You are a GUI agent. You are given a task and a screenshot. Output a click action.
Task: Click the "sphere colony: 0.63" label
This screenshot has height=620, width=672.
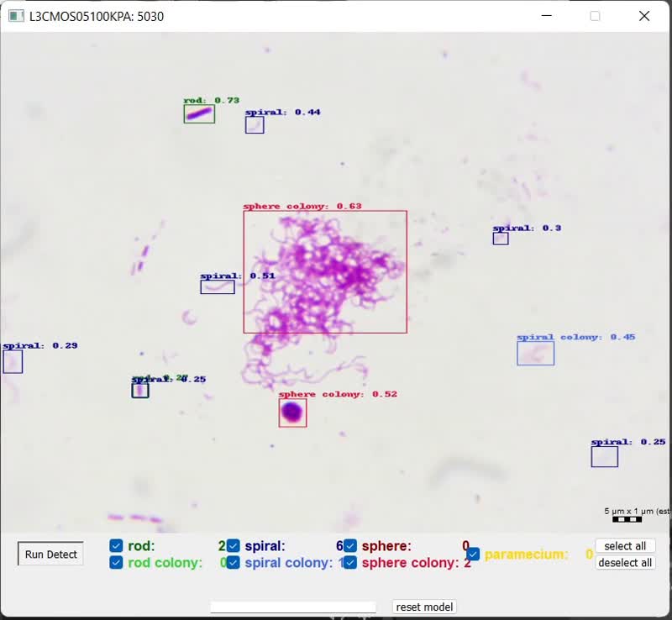(x=302, y=206)
